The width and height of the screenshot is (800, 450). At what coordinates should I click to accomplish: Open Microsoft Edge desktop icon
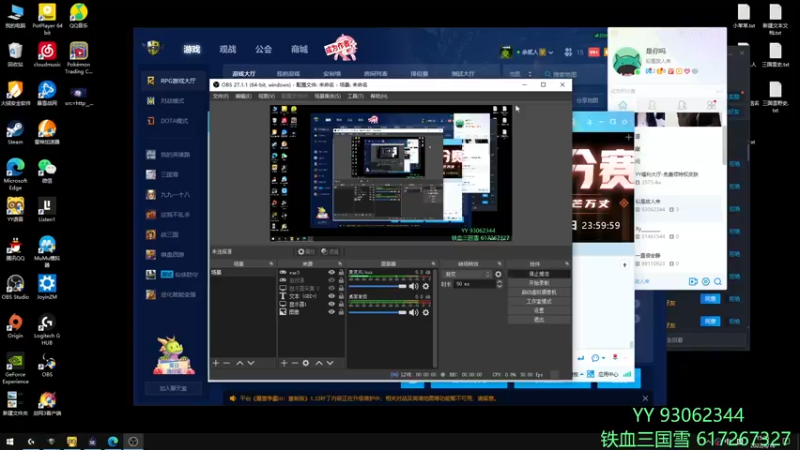[15, 174]
